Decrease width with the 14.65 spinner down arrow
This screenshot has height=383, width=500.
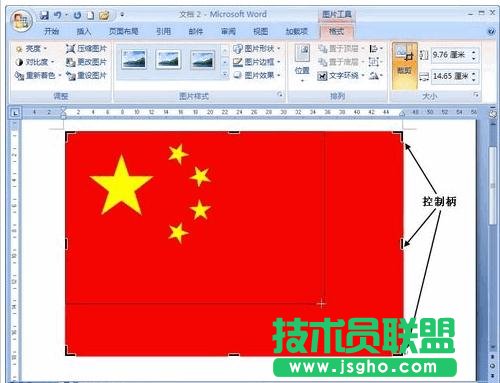474,80
